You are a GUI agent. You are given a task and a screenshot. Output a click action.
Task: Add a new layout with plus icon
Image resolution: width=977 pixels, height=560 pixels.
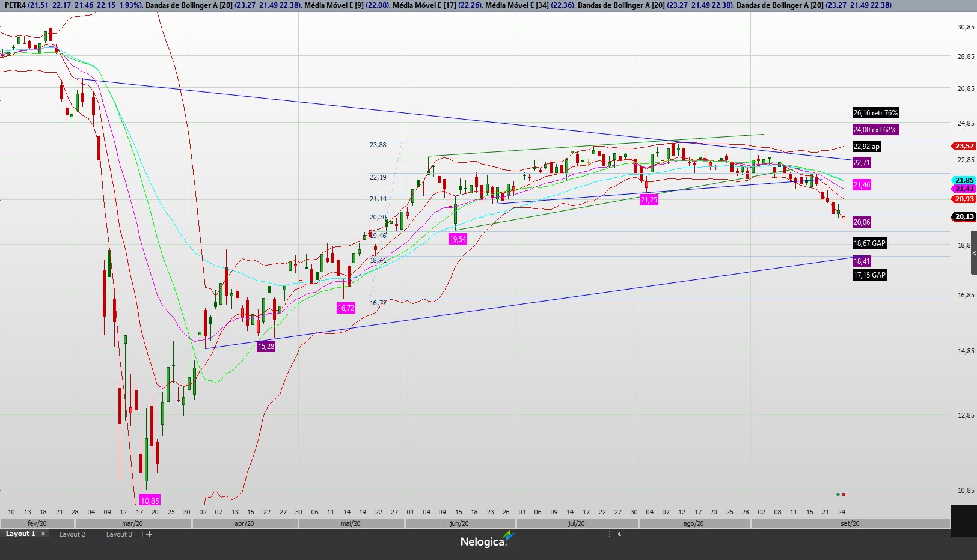point(149,534)
